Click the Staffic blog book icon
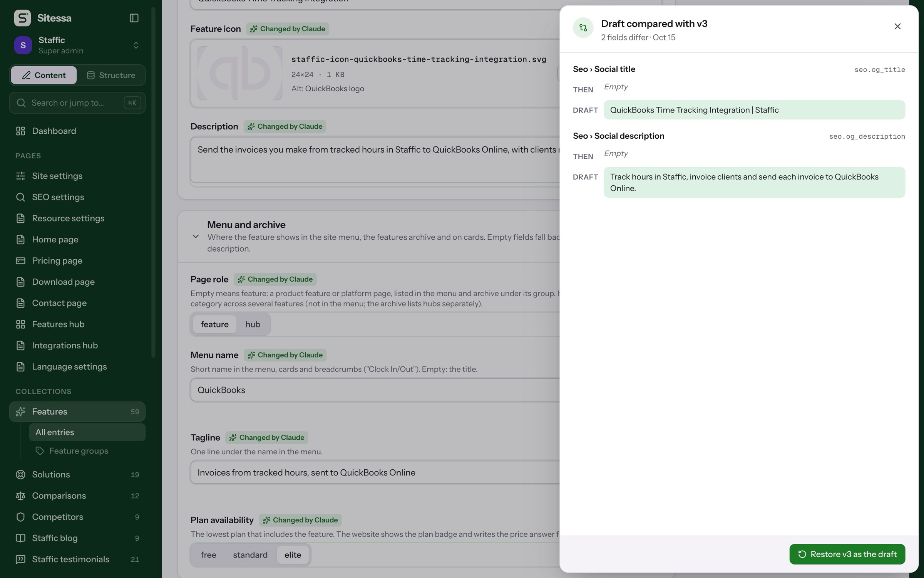Screen dimensions: 924x578 click(20, 538)
